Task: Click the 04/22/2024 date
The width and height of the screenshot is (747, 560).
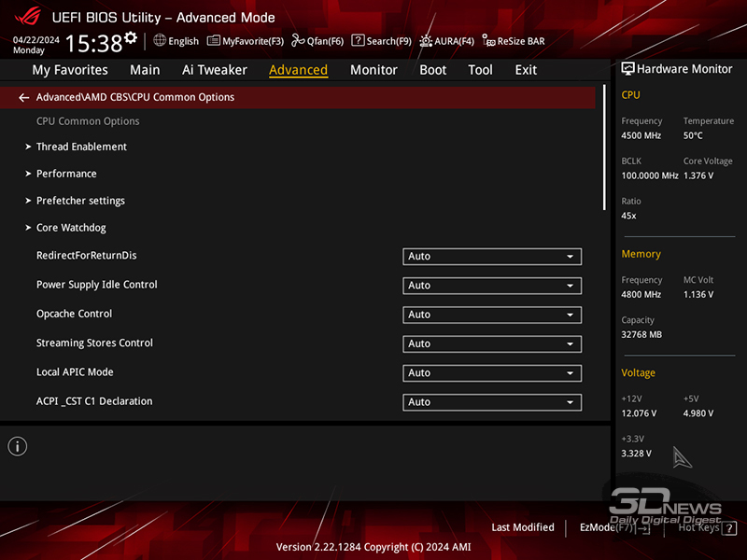Action: pyautogui.click(x=36, y=39)
